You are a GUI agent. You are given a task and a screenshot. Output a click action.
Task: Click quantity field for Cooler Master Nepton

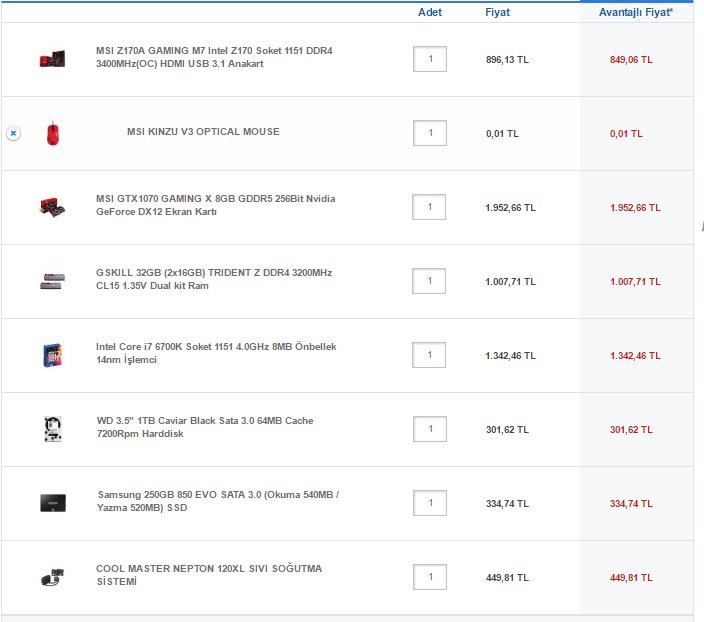pyautogui.click(x=430, y=577)
